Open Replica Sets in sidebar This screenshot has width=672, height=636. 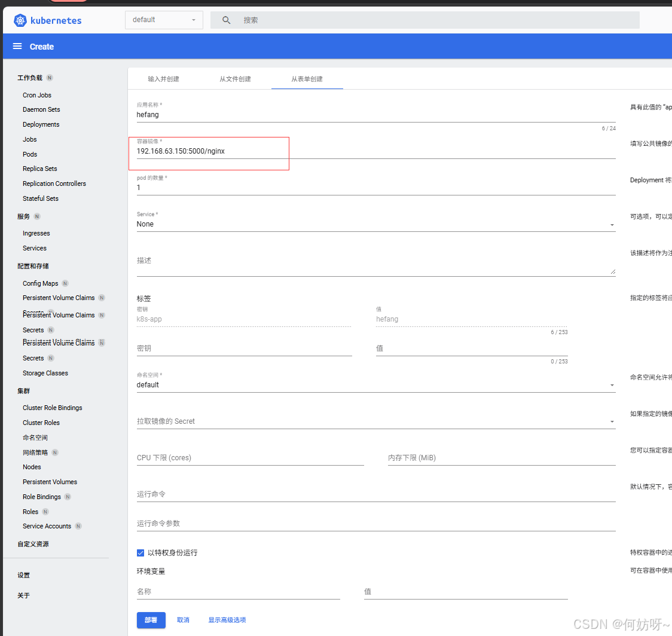40,169
